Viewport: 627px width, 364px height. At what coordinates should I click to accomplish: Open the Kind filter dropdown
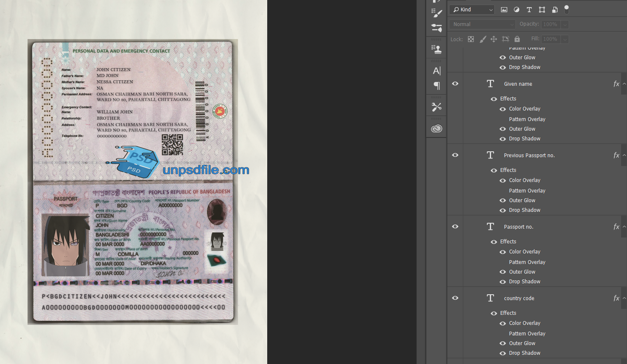point(473,10)
